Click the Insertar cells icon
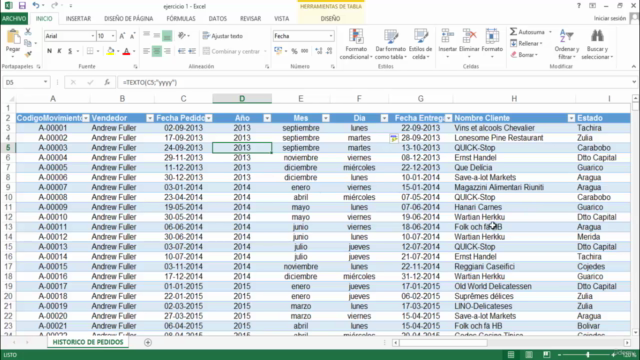640x360 pixels. (x=447, y=37)
